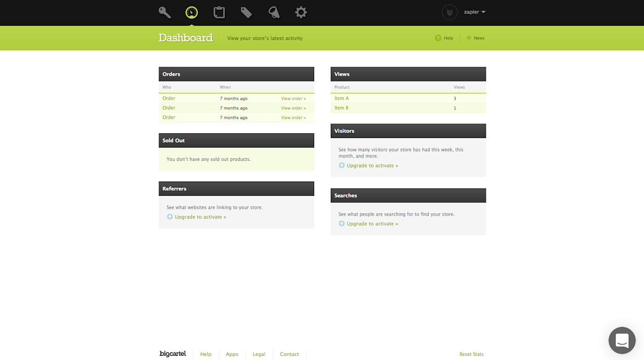
Task: Click 'You don't have any sold out products.'
Action: (x=208, y=160)
